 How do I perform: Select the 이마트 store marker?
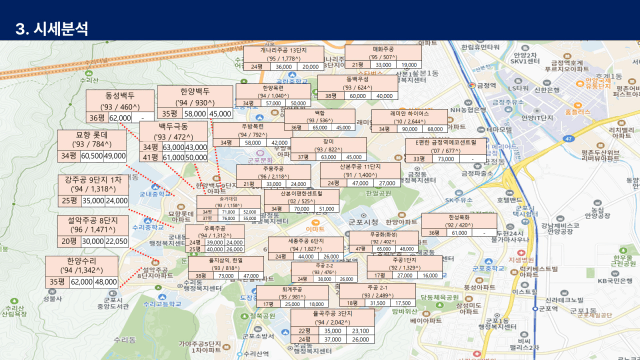[315, 223]
